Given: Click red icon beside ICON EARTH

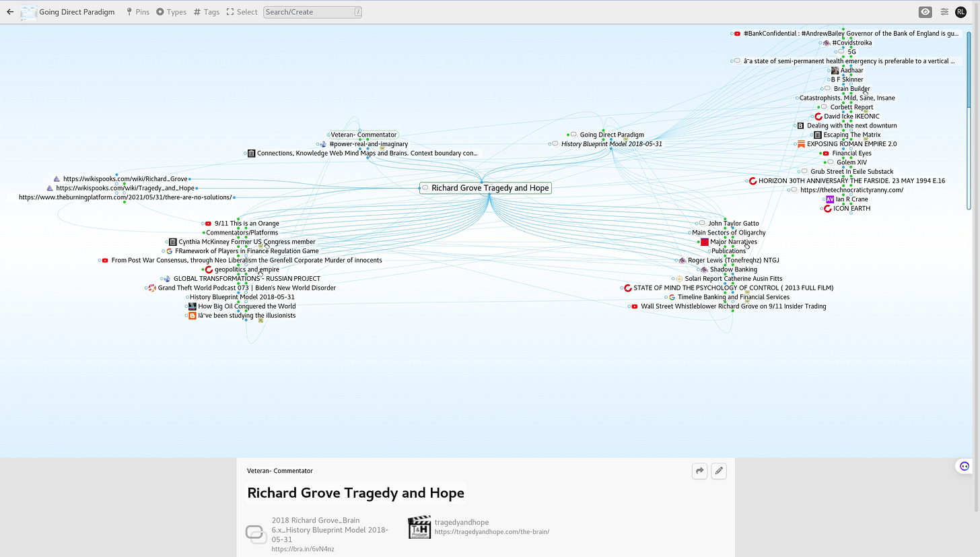Looking at the screenshot, I should click(x=828, y=209).
